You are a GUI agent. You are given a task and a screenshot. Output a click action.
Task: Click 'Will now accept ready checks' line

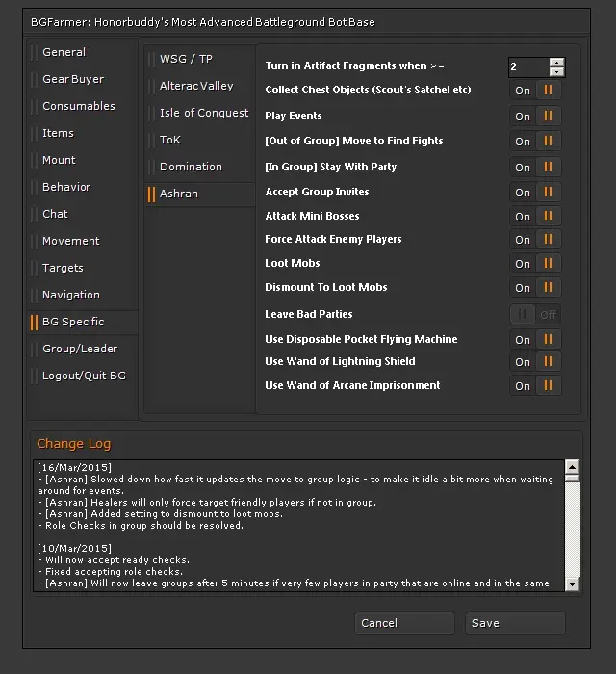coord(114,560)
